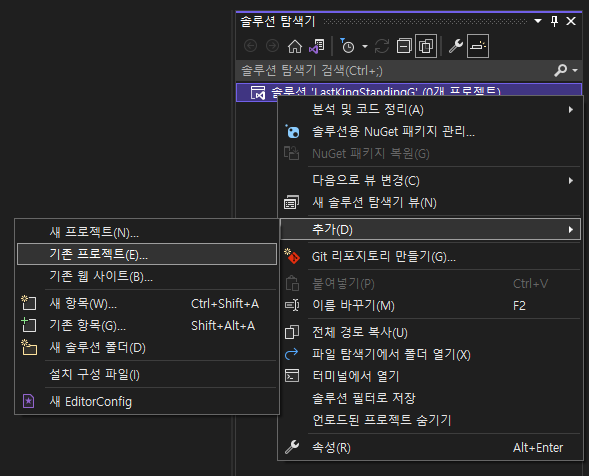Choose 언로드된 프로젝트 숨기기
Image resolution: width=589 pixels, height=476 pixels.
tap(430, 420)
